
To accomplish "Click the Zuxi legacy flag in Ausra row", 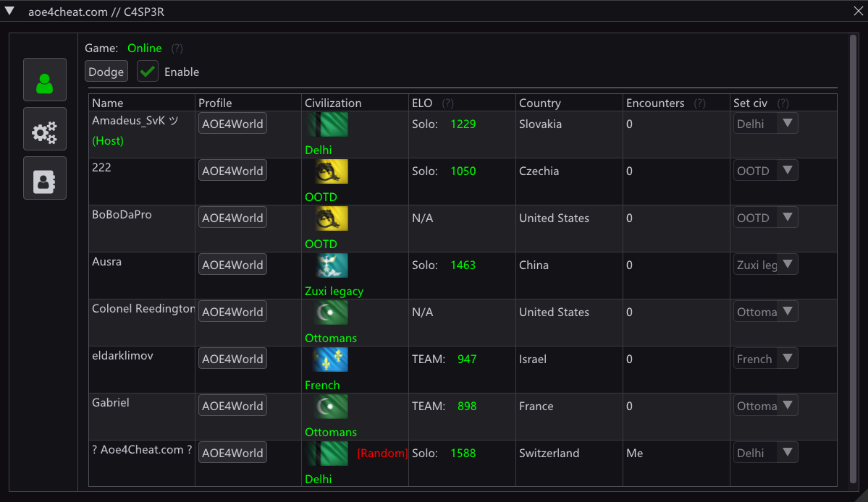I will pyautogui.click(x=331, y=265).
